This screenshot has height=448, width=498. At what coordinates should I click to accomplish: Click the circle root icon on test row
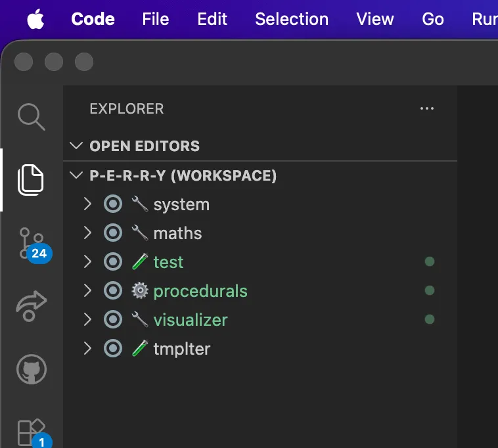[x=113, y=261]
